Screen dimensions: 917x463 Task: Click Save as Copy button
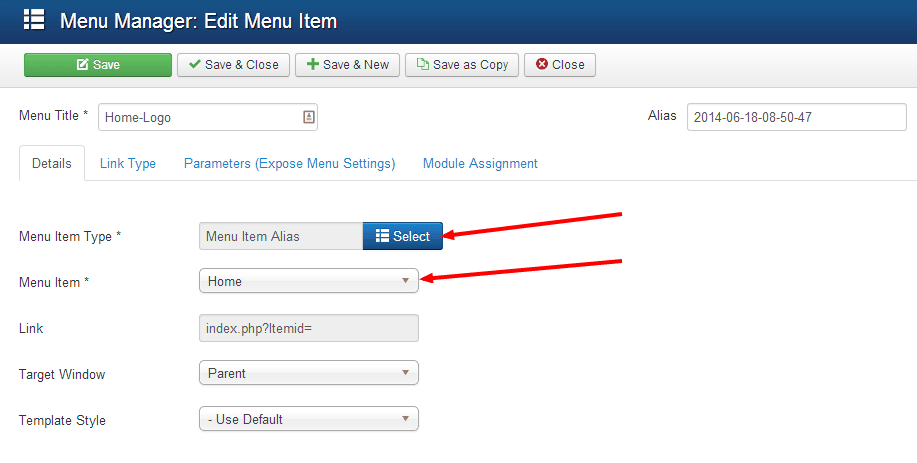click(x=462, y=65)
